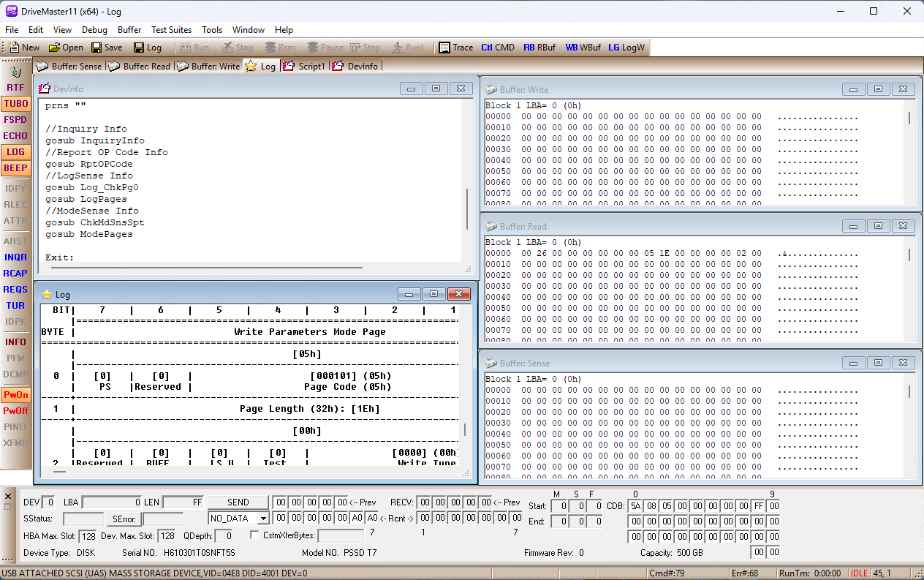Switch to the Buffer: Sense tab
Screen dimensions: 924x580
click(x=69, y=66)
